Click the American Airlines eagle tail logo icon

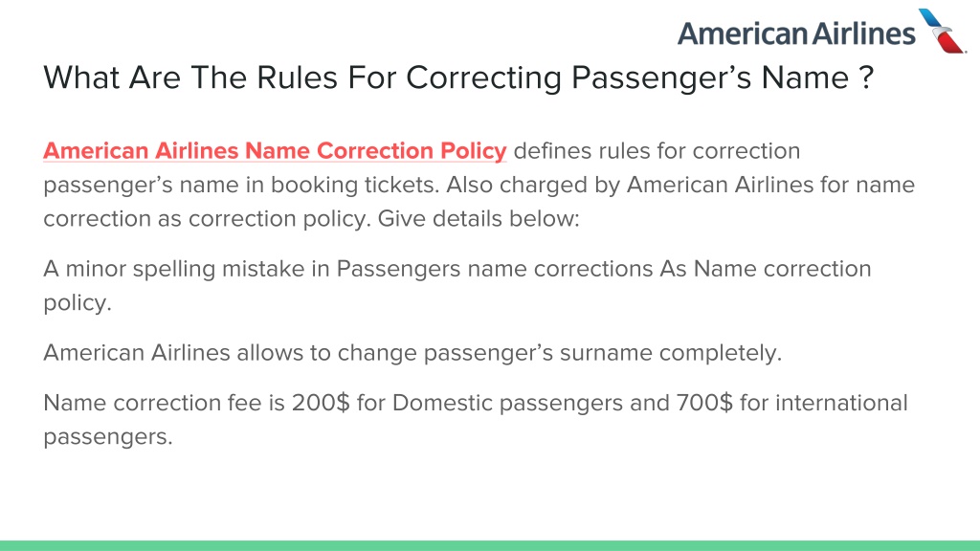pos(942,31)
